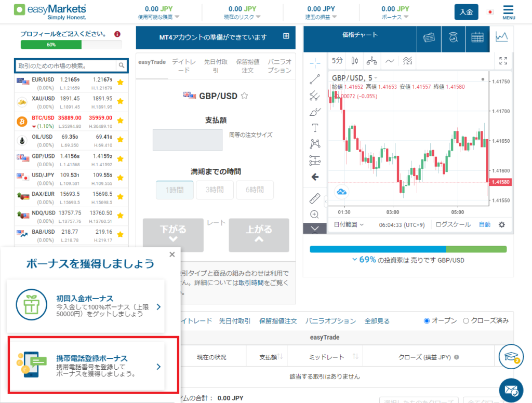Select the オープン radio button
This screenshot has height=403, width=532.
[x=427, y=321]
